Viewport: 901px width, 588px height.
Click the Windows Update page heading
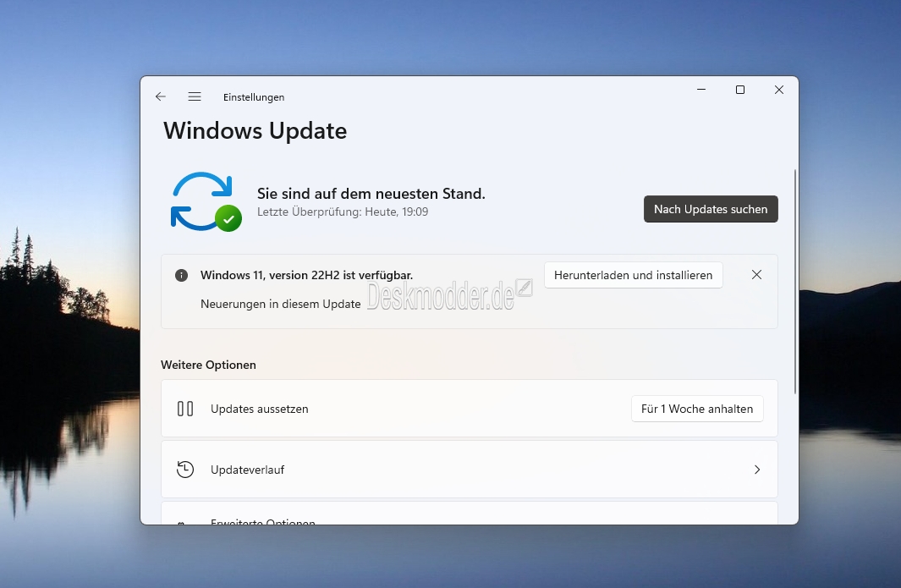coord(255,131)
